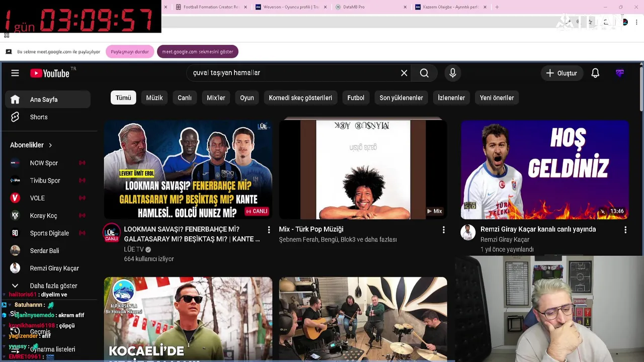Click Paylaşmayı durdur to stop sharing
The width and height of the screenshot is (644, 362).
click(130, 52)
